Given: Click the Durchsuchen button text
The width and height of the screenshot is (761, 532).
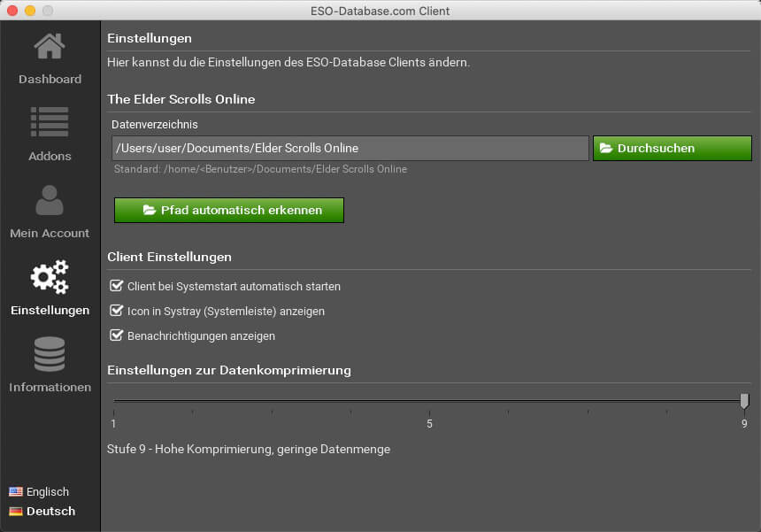Looking at the screenshot, I should click(656, 148).
